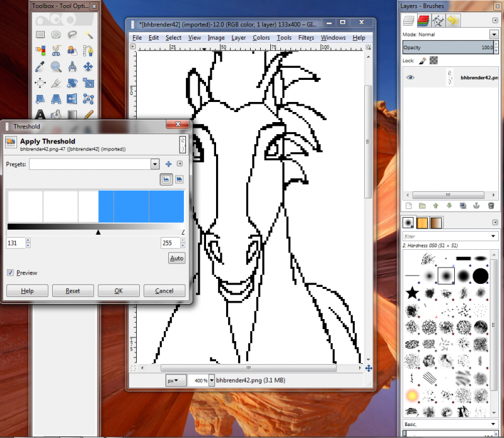Click the Auto threshold button
This screenshot has width=504, height=438.
[177, 258]
